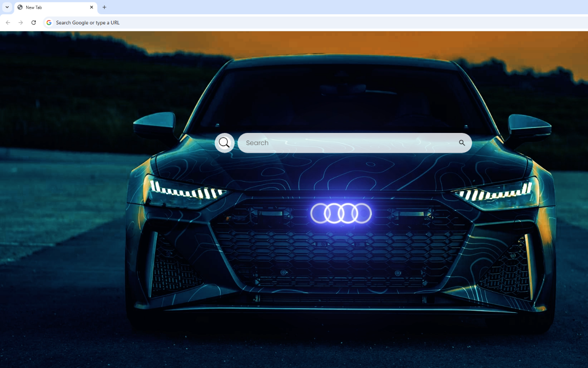Screen dimensions: 588x368
Task: Open a new tab with plus button
Action: (104, 7)
